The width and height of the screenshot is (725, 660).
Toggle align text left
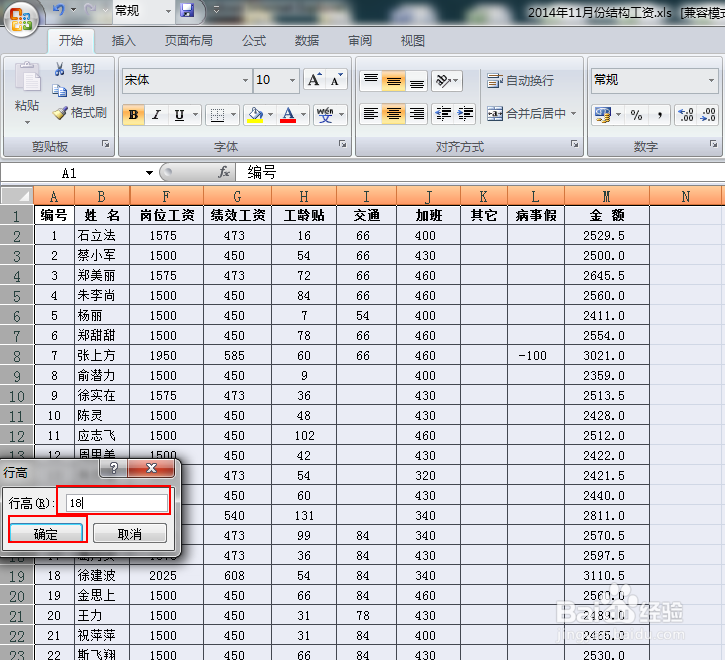(371, 114)
